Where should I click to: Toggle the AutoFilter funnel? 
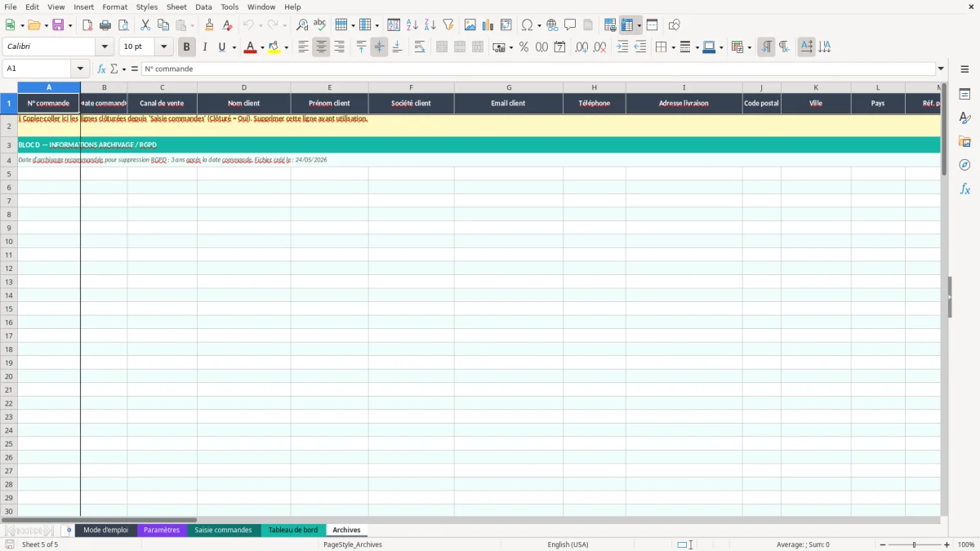(x=448, y=25)
